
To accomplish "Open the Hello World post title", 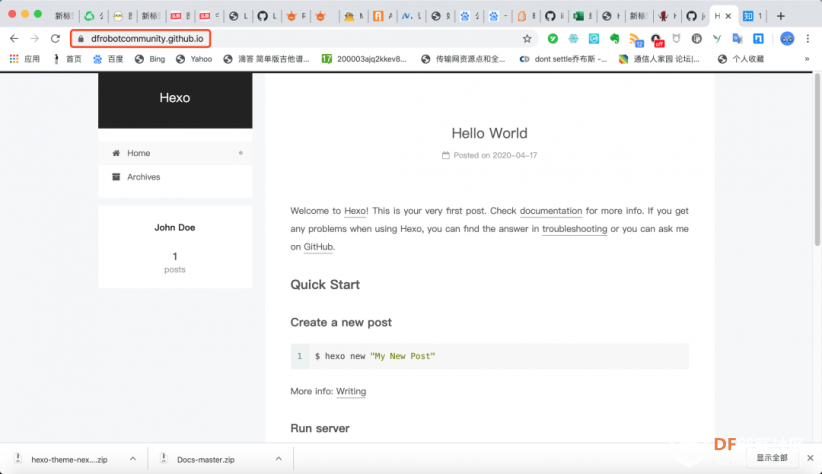I will [489, 133].
